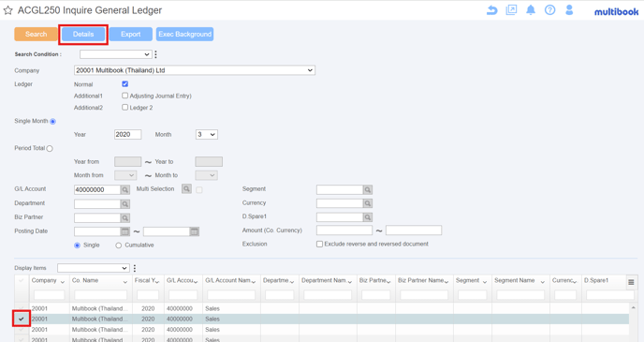Image resolution: width=644 pixels, height=342 pixels.
Task: Open the help question mark icon
Action: click(550, 10)
